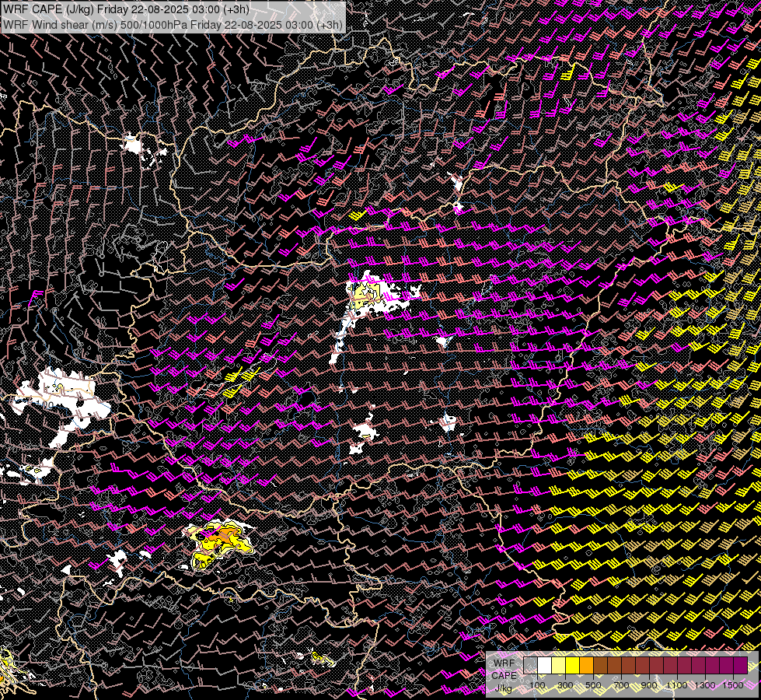The image size is (761, 700).
Task: Select the white CAPE legend swatch
Action: coord(545,665)
